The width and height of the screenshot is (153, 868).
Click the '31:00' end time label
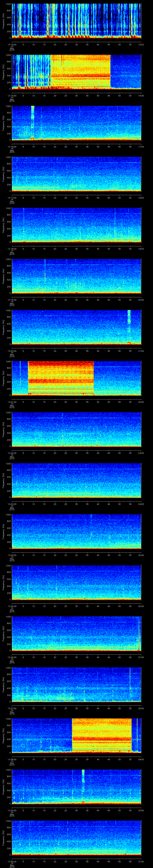coord(141,861)
